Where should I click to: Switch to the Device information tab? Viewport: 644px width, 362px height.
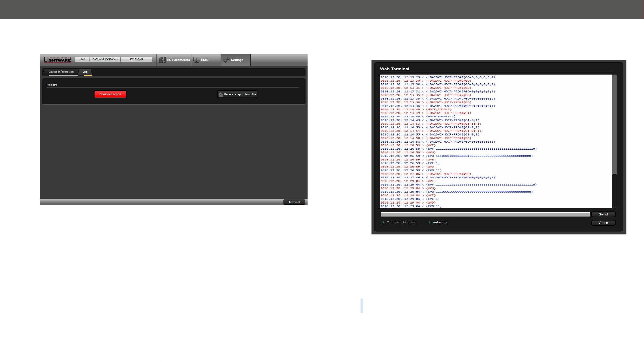61,72
